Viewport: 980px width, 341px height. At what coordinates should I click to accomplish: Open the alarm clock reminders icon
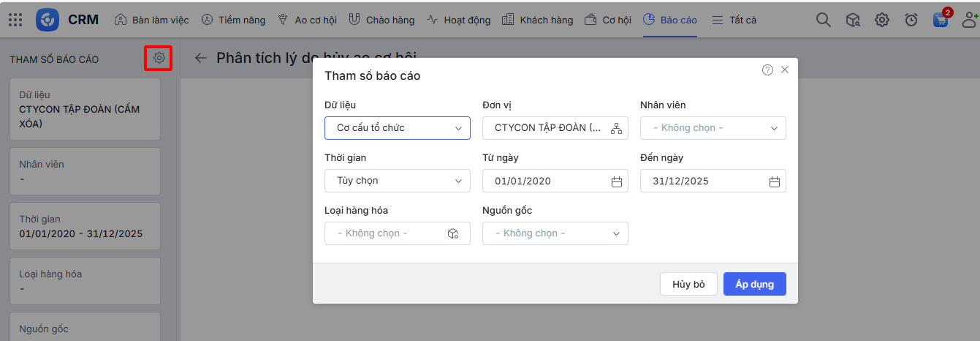911,20
